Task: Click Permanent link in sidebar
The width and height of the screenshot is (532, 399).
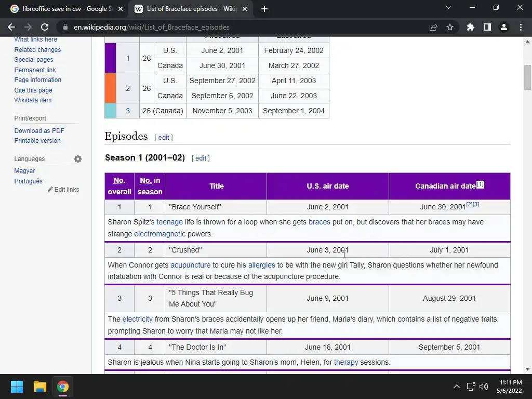Action: 35,70
